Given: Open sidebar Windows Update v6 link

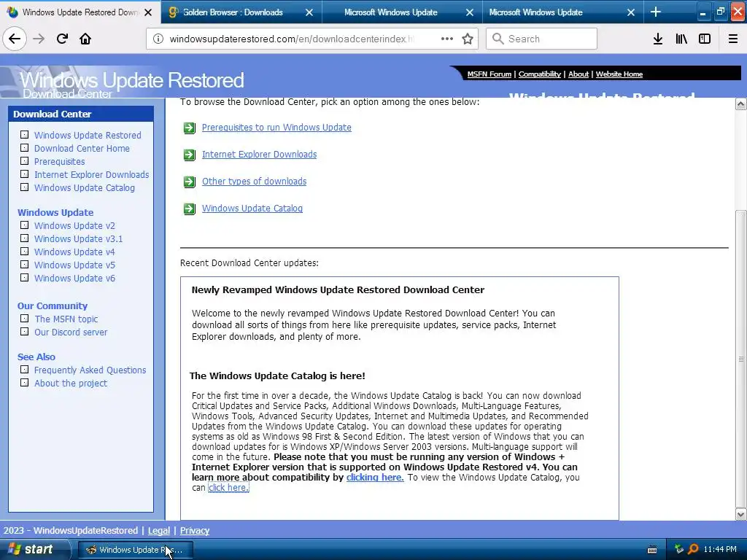Looking at the screenshot, I should 74,278.
